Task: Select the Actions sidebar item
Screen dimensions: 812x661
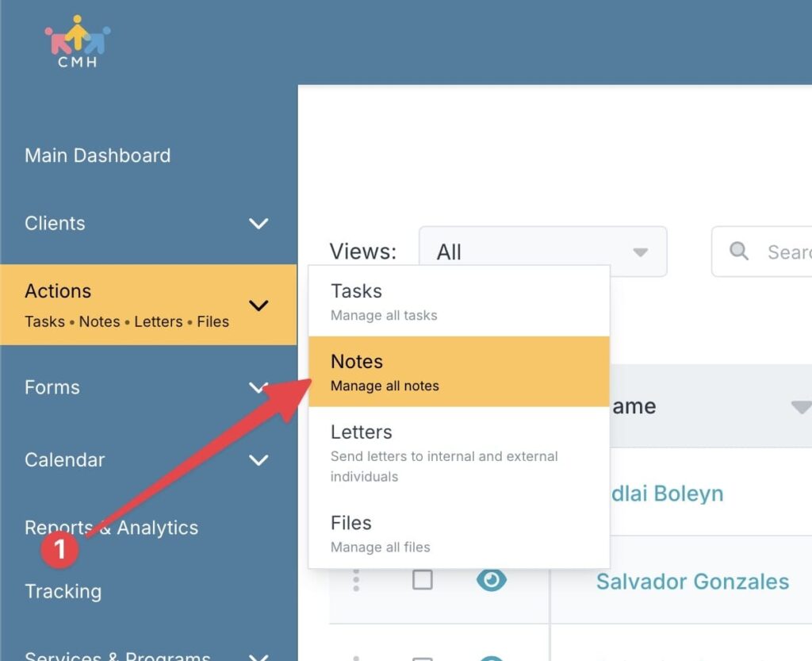Action: tap(148, 305)
